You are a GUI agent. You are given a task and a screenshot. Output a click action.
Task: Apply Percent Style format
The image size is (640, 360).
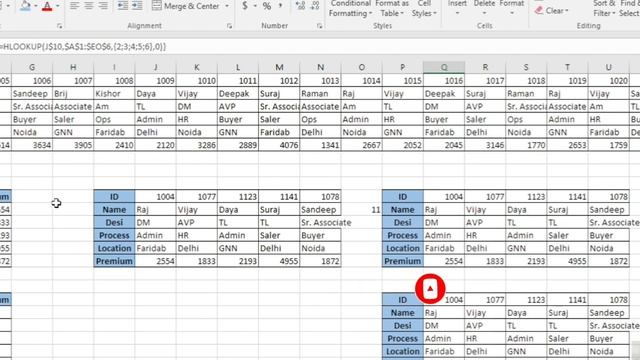pyautogui.click(x=267, y=6)
